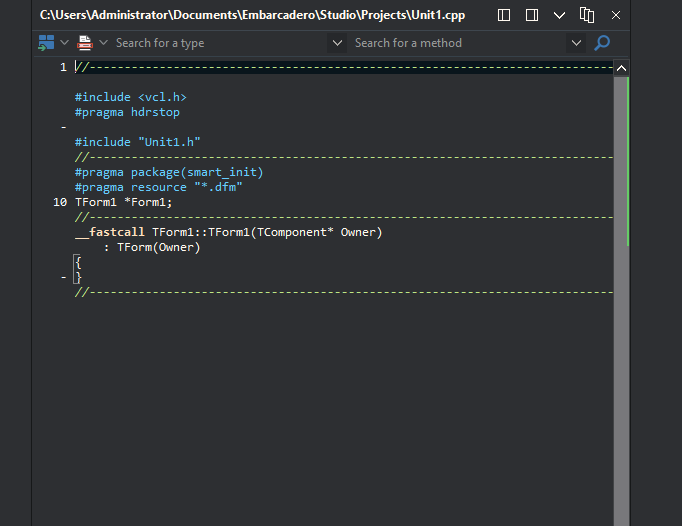Screen dimensions: 682x526
Task: Click the fold marker above Unit1.h include
Action: (64, 127)
